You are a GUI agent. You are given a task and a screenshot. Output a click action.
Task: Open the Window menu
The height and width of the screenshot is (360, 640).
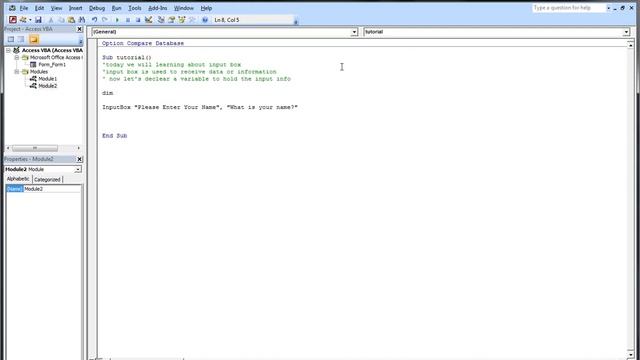(184, 8)
